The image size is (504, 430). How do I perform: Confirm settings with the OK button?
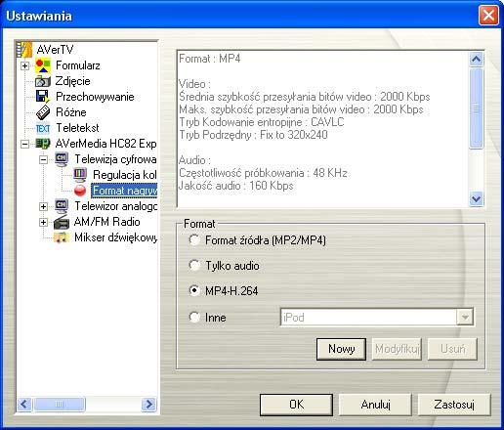click(x=296, y=405)
